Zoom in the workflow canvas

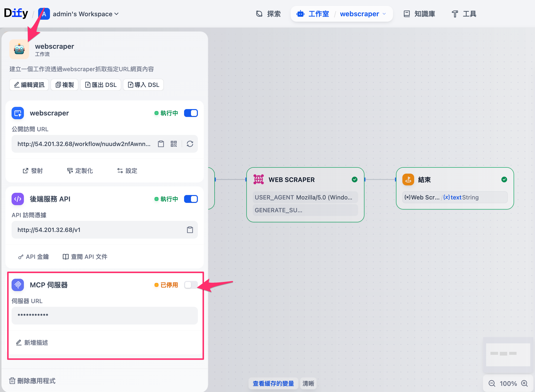(x=524, y=383)
